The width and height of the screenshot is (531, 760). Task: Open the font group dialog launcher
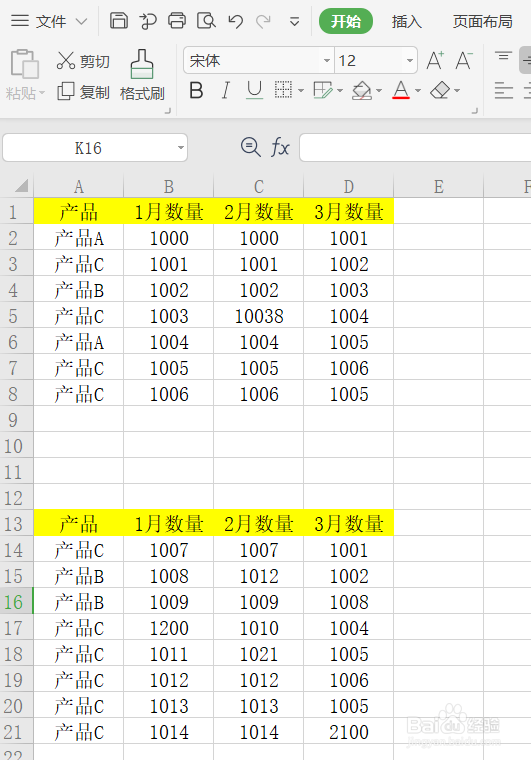(475, 111)
